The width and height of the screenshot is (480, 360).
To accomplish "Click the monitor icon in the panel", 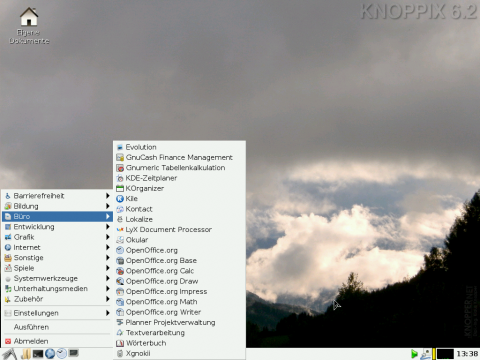I will pos(73,353).
